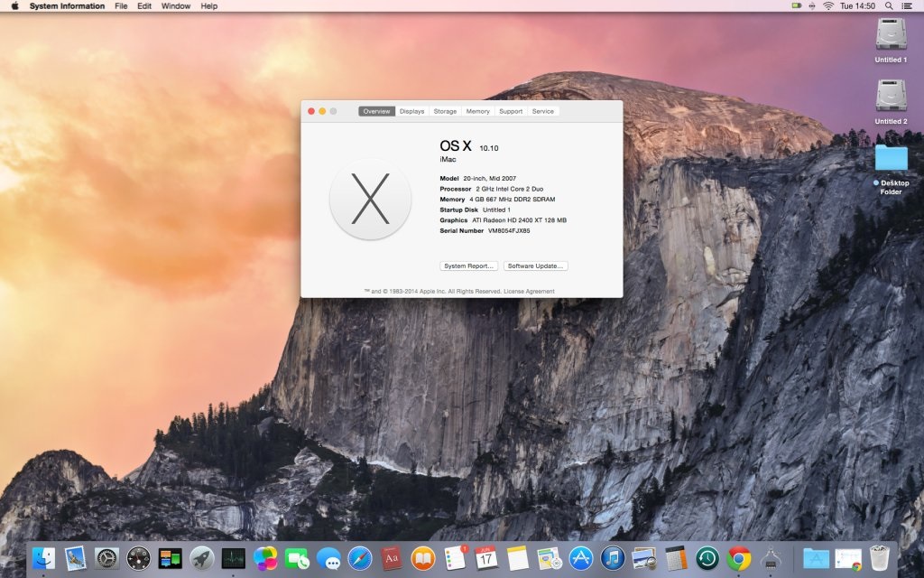Open System Preferences gear icon in Dock
The width and height of the screenshot is (924, 578).
coord(106,558)
